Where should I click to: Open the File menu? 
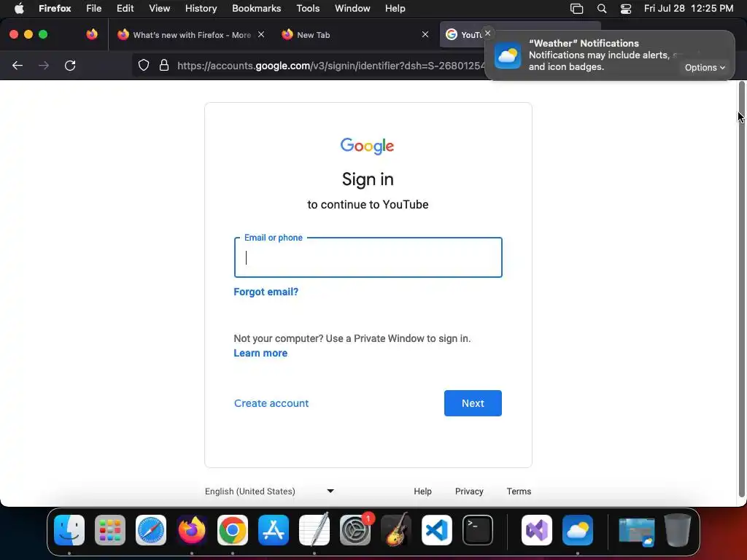[x=94, y=9]
